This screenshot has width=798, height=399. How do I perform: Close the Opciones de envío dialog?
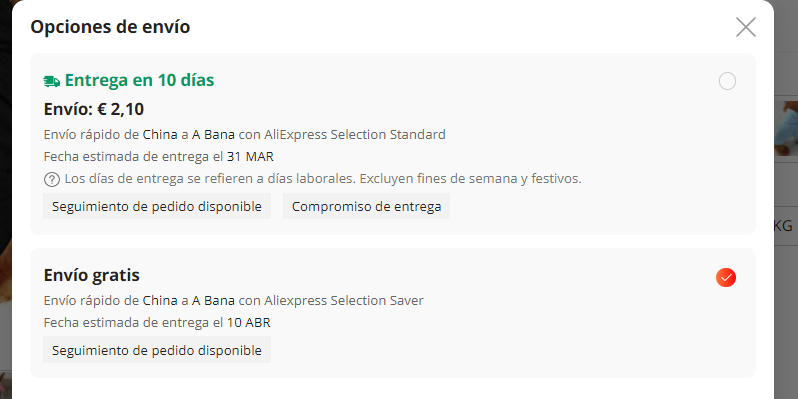click(746, 27)
